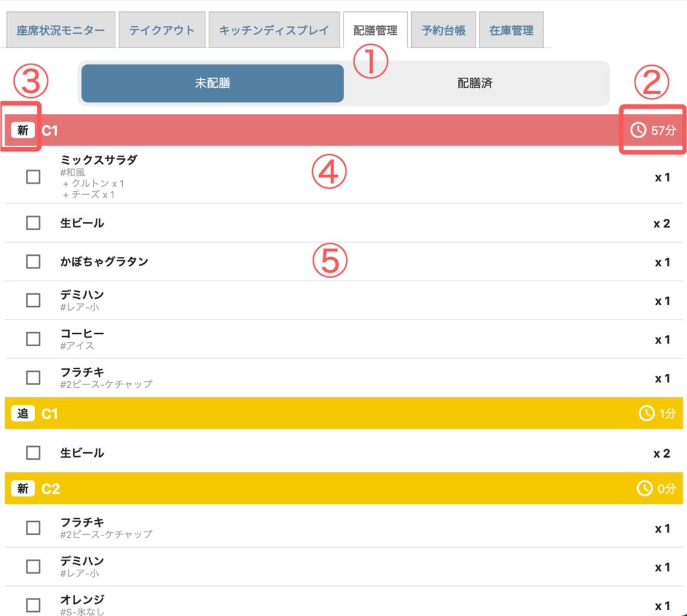This screenshot has width=687, height=616.
Task: Tick the 生ビール checkbox in the 追 order
Action: (x=33, y=453)
